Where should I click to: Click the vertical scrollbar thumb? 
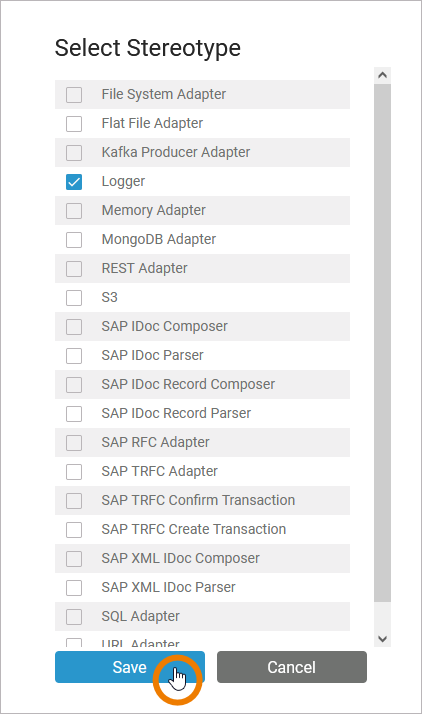tap(382, 342)
